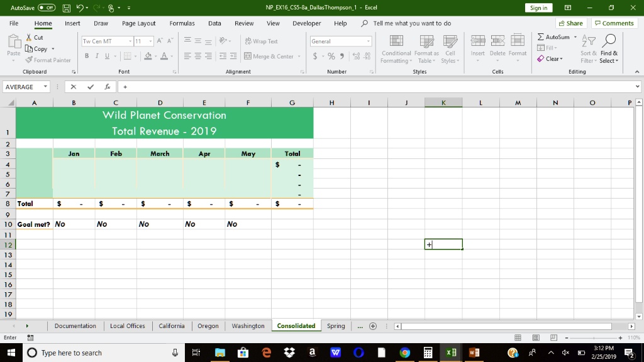This screenshot has width=644, height=362.
Task: Click Merge & Center button
Action: [269, 56]
